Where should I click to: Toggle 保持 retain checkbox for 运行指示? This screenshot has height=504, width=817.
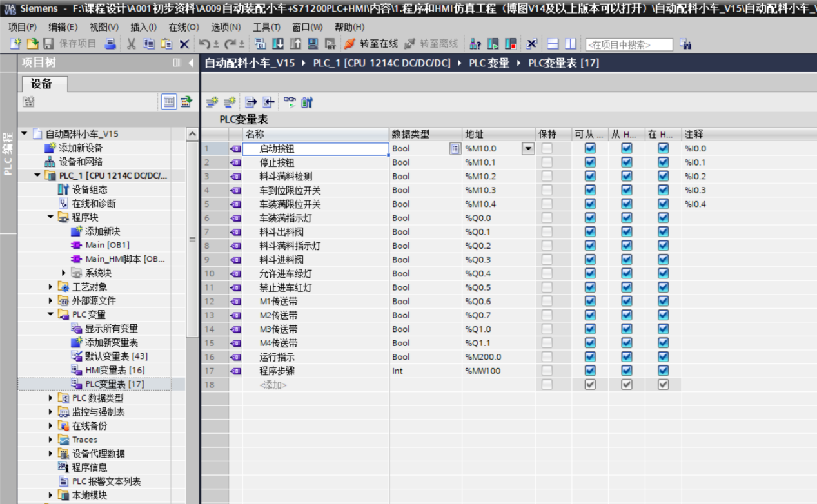pos(547,356)
